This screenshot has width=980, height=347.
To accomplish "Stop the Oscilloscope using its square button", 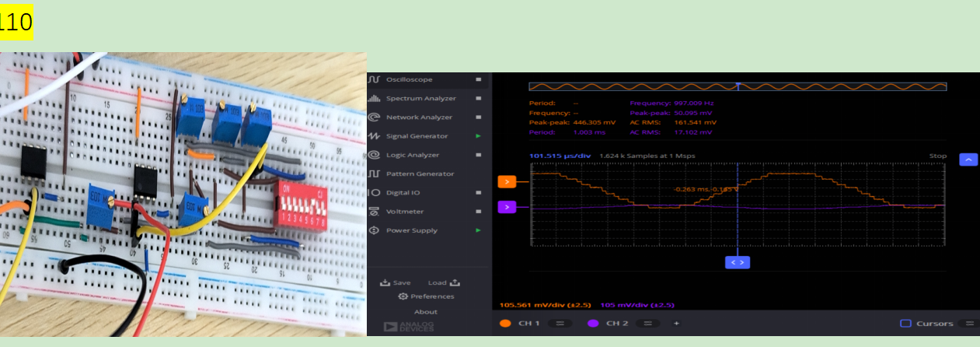I will [479, 79].
